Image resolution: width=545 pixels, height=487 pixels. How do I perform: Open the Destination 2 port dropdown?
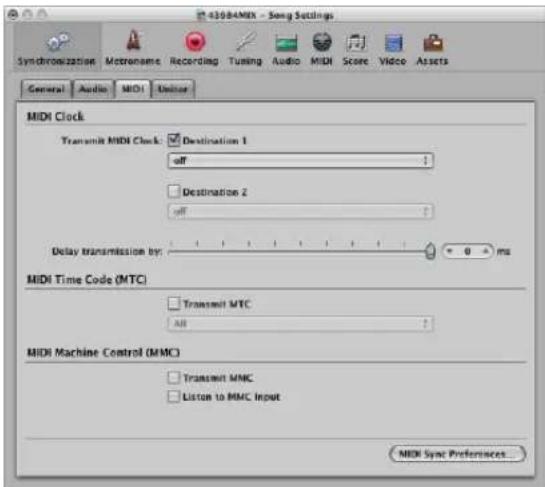[x=300, y=211]
